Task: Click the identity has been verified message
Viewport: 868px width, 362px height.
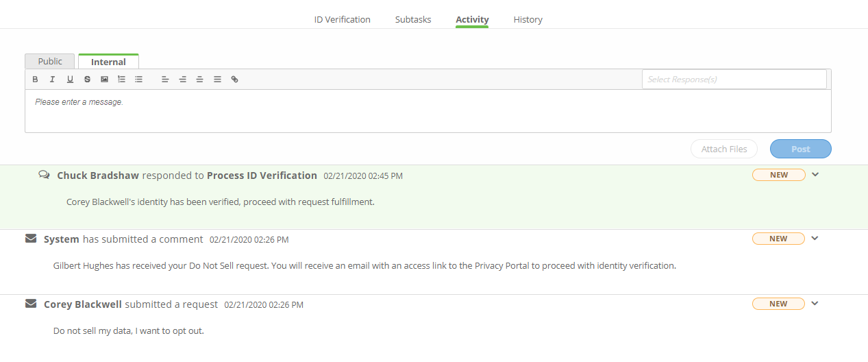Action: [221, 202]
